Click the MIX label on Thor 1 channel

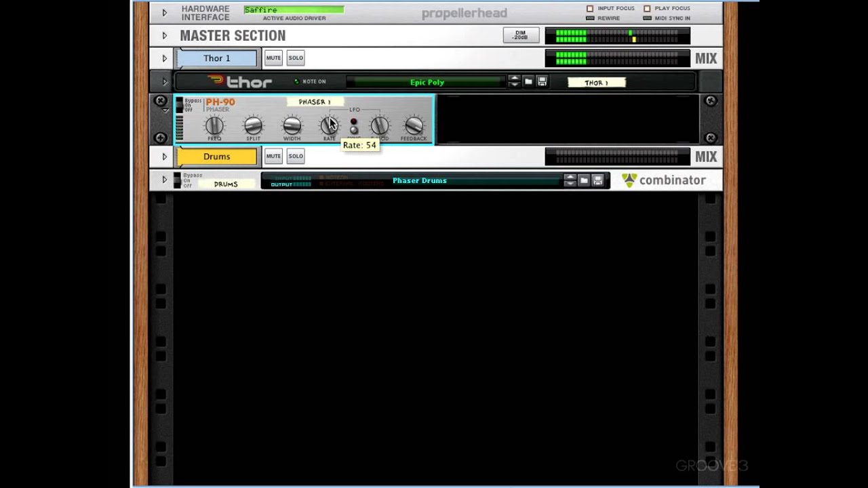706,58
